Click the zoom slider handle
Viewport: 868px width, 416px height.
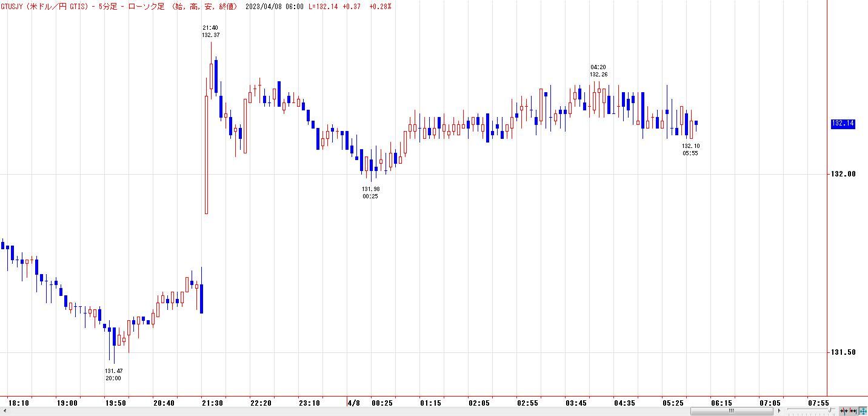click(830, 410)
